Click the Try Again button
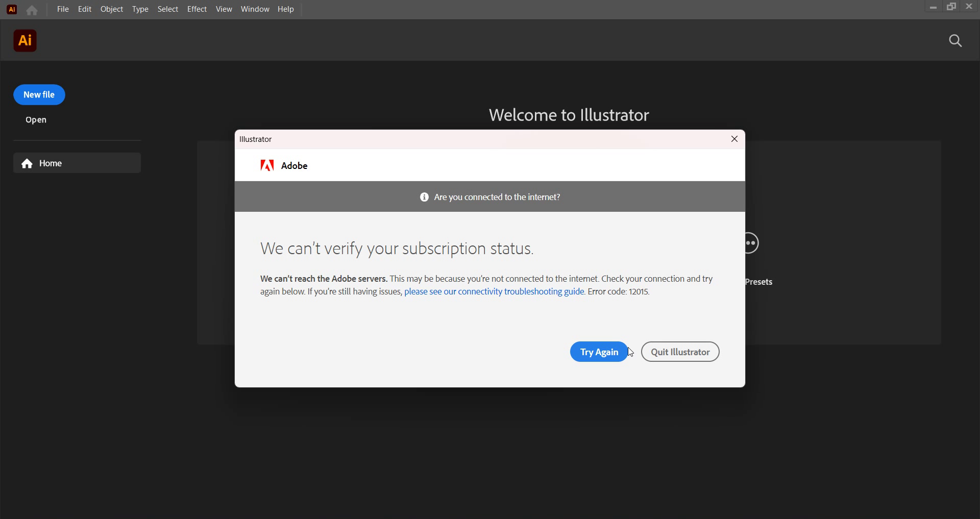Viewport: 980px width, 519px height. (598, 352)
